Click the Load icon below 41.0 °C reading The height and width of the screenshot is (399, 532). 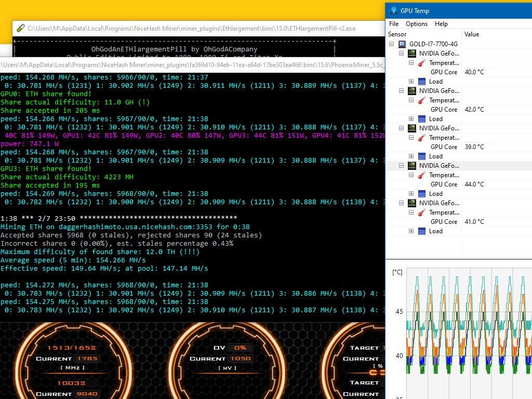pos(422,231)
